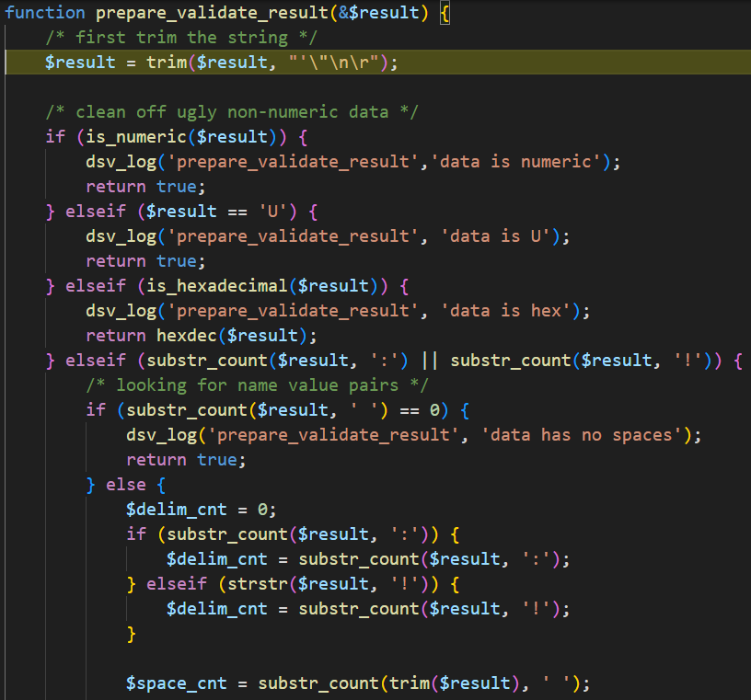Screen dimensions: 751x700
Task: Click the trim call on the highlighted line
Action: pyautogui.click(x=167, y=63)
